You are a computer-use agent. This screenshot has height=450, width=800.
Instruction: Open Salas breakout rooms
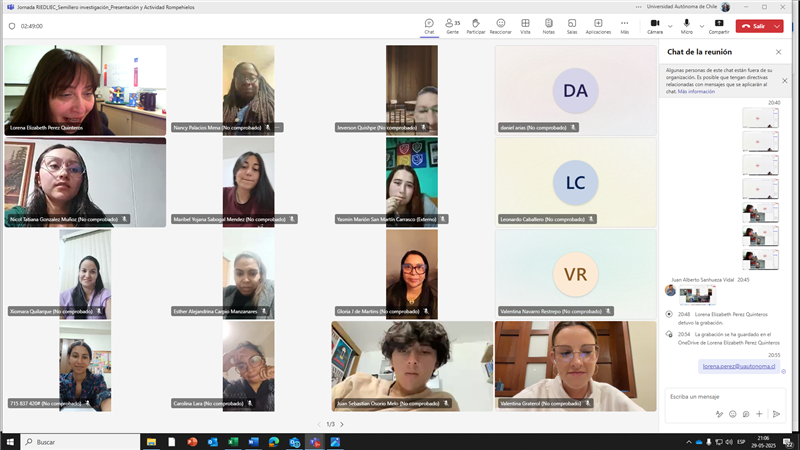(x=572, y=26)
